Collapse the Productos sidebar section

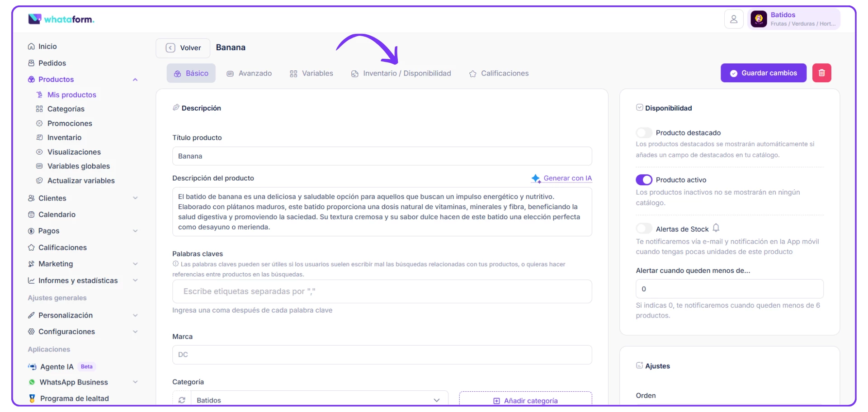tap(135, 80)
